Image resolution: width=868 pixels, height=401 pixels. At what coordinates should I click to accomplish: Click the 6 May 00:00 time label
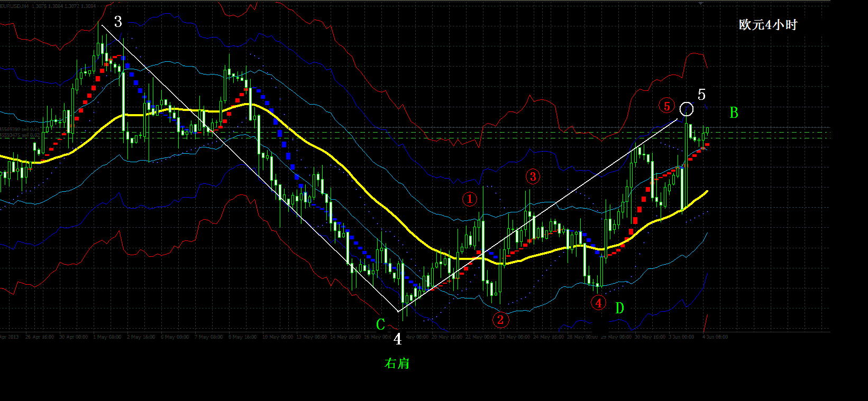pos(175,337)
